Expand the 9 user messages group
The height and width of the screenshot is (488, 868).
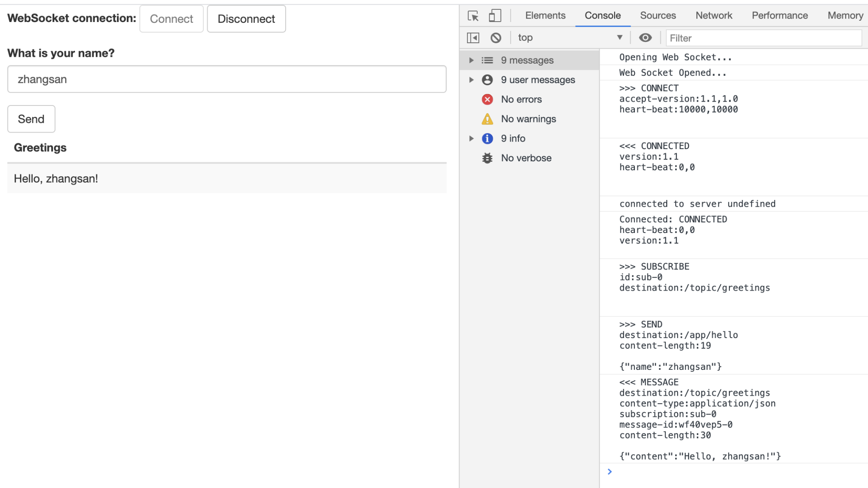(x=471, y=80)
